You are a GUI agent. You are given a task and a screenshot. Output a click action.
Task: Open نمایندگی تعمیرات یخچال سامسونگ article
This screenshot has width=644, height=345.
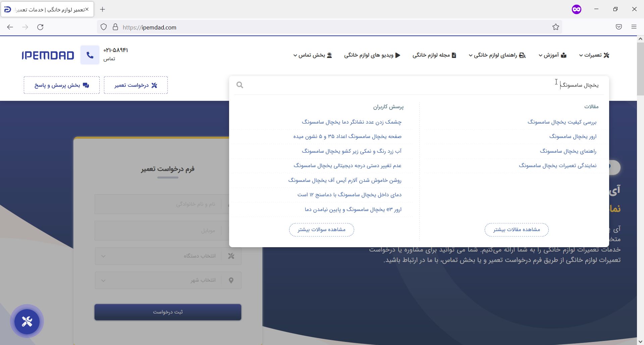(557, 165)
